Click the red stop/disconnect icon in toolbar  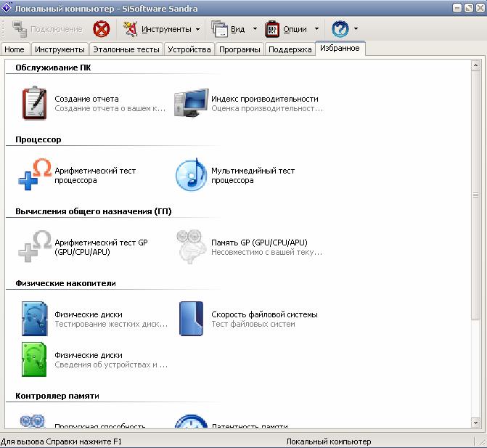point(102,29)
